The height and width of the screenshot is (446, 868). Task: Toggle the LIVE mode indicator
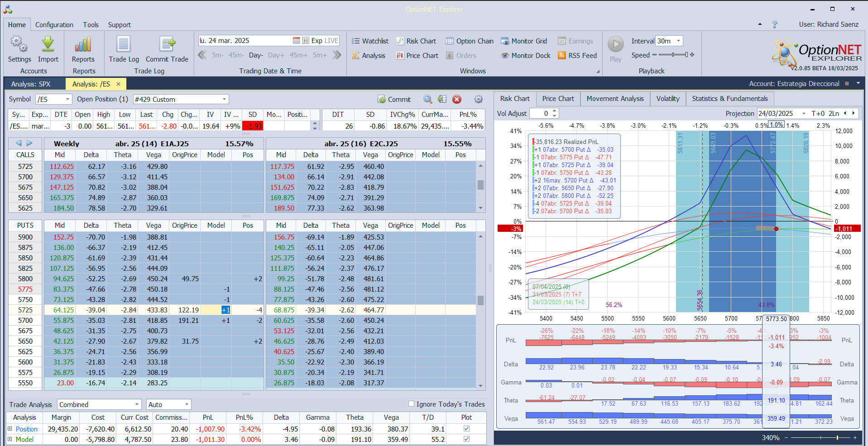pyautogui.click(x=331, y=40)
